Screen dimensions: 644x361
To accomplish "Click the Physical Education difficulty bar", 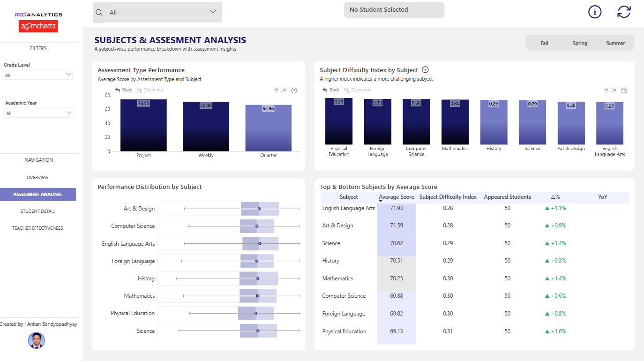I will [339, 121].
